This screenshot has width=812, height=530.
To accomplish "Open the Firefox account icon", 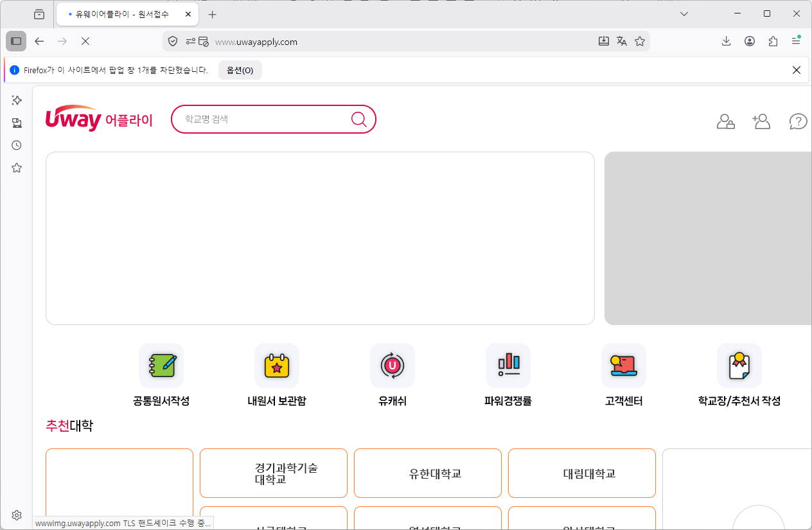I will coord(750,41).
